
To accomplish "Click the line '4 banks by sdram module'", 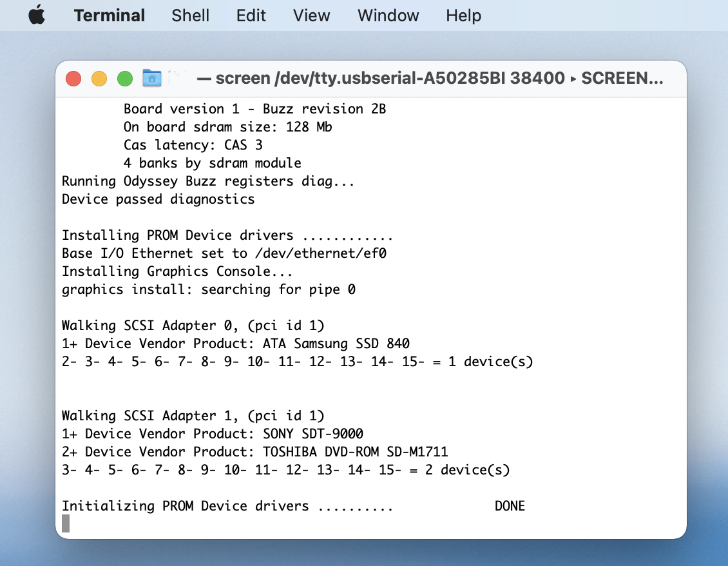I will tap(212, 163).
